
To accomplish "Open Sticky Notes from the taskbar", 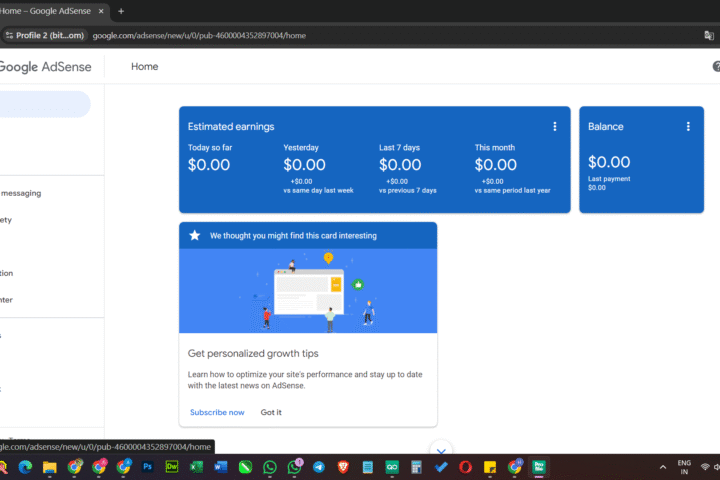I will point(490,467).
